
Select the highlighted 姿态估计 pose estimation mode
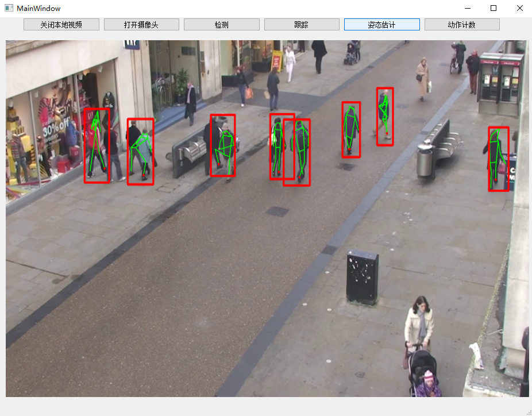(381, 24)
